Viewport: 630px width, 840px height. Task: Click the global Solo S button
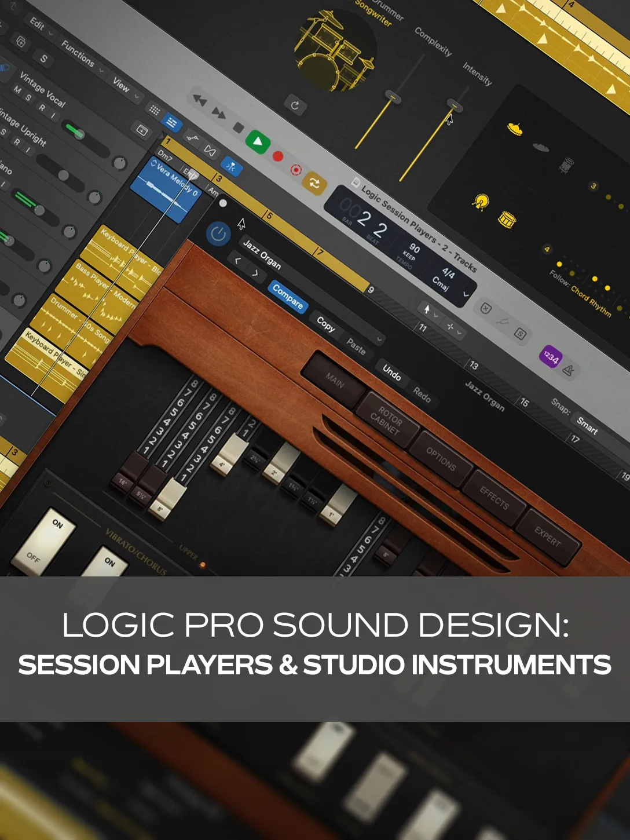(44, 59)
